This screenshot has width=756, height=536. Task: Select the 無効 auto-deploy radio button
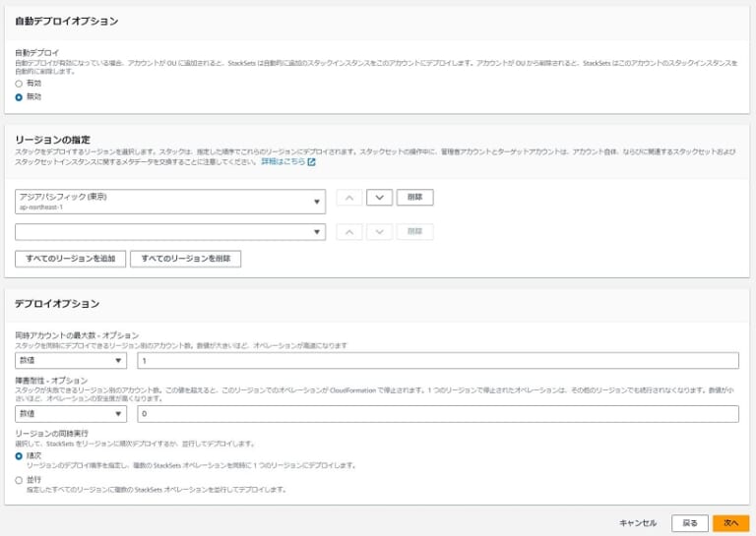tap(19, 97)
